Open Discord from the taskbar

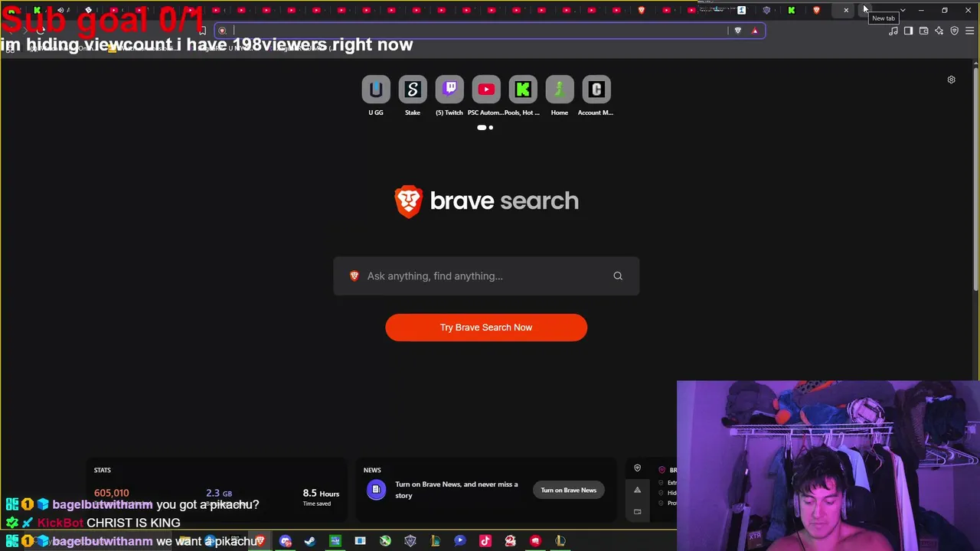tap(286, 541)
